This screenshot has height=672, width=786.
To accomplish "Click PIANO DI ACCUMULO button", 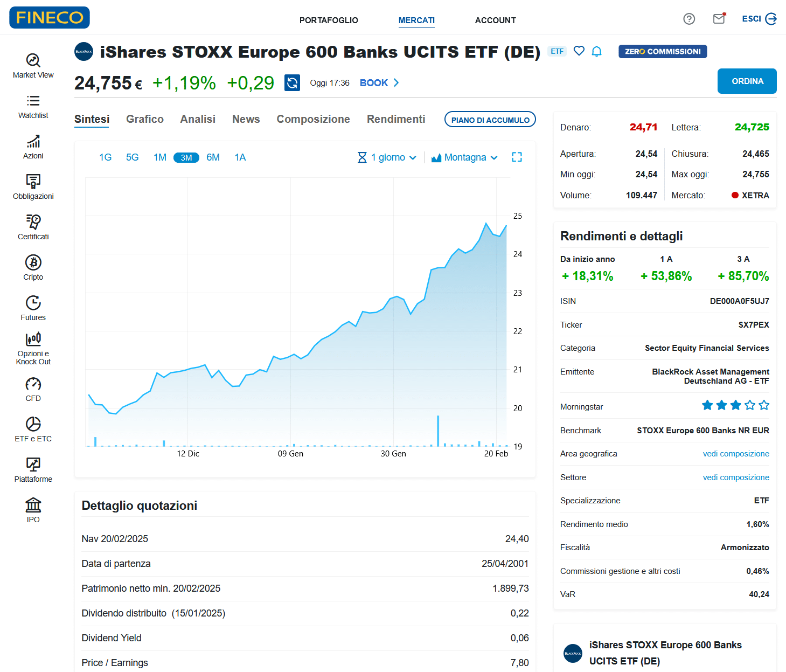I will click(x=490, y=120).
